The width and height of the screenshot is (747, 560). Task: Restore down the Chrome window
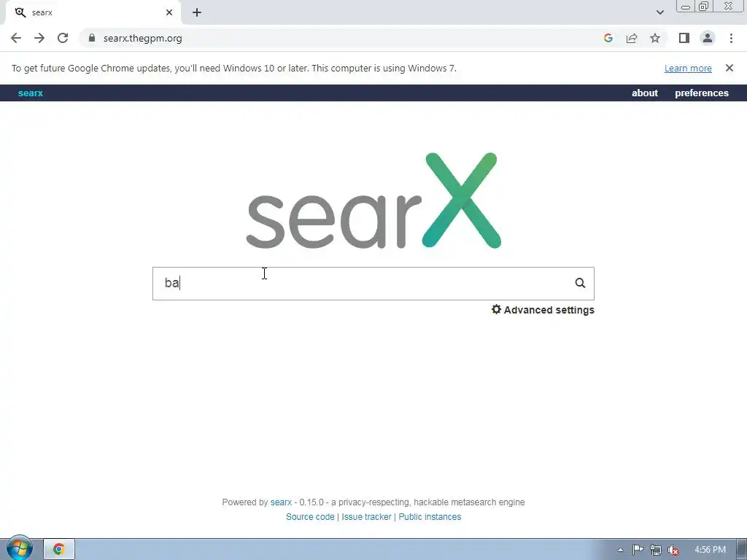click(x=703, y=7)
